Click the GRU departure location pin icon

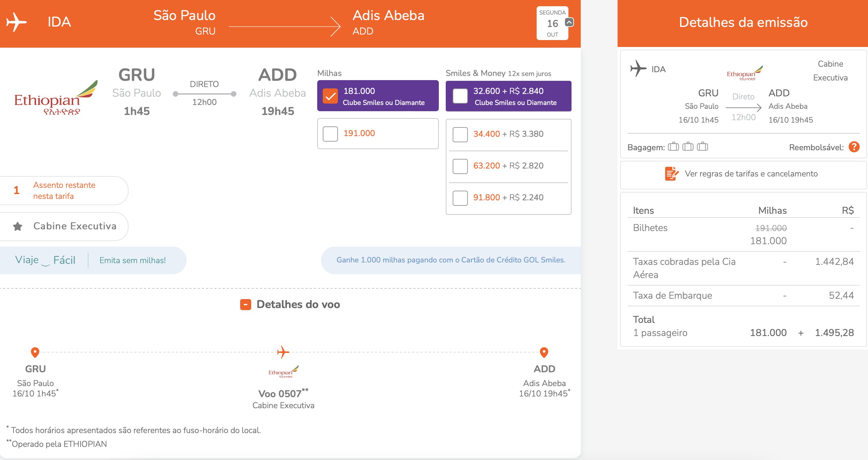pos(35,353)
